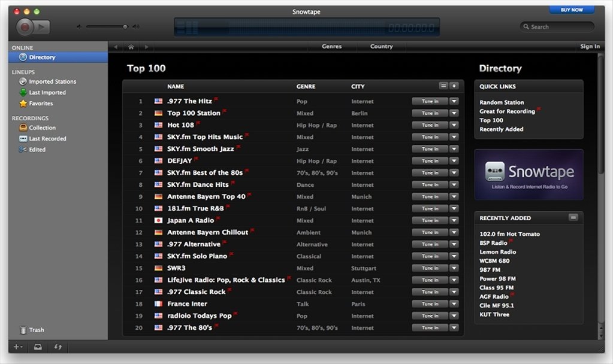Click the home icon in navigation bar
This screenshot has width=613, height=364.
click(x=131, y=47)
